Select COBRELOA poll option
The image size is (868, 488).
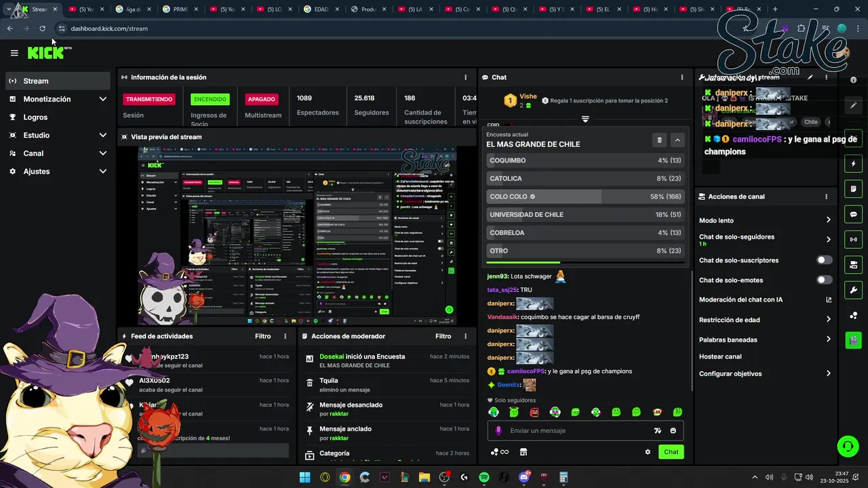coord(585,232)
